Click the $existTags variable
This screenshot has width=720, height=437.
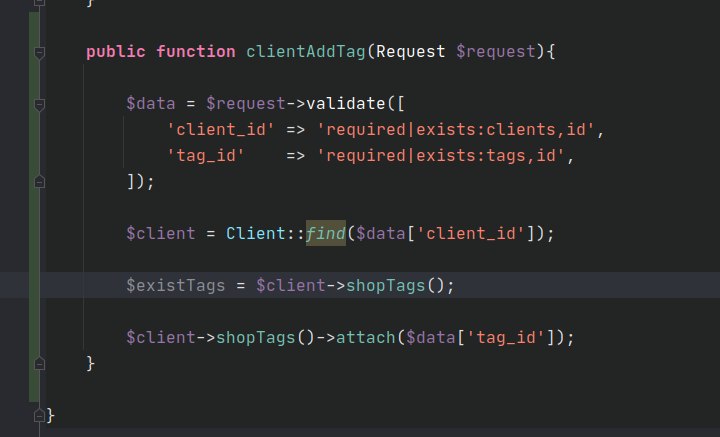point(176,286)
